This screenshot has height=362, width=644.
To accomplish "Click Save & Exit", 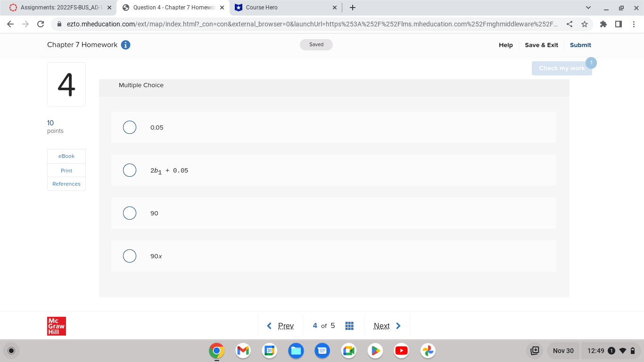I will [541, 45].
